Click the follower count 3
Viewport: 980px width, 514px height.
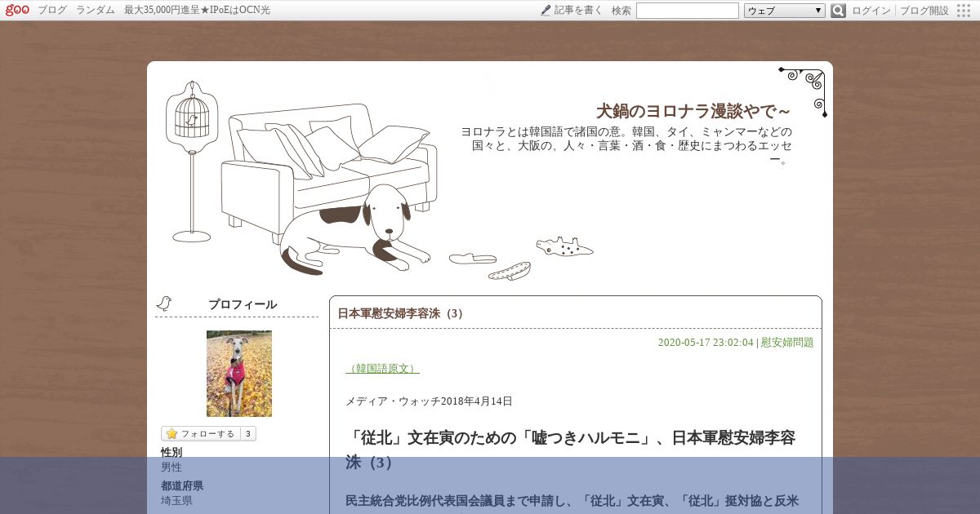coord(248,434)
